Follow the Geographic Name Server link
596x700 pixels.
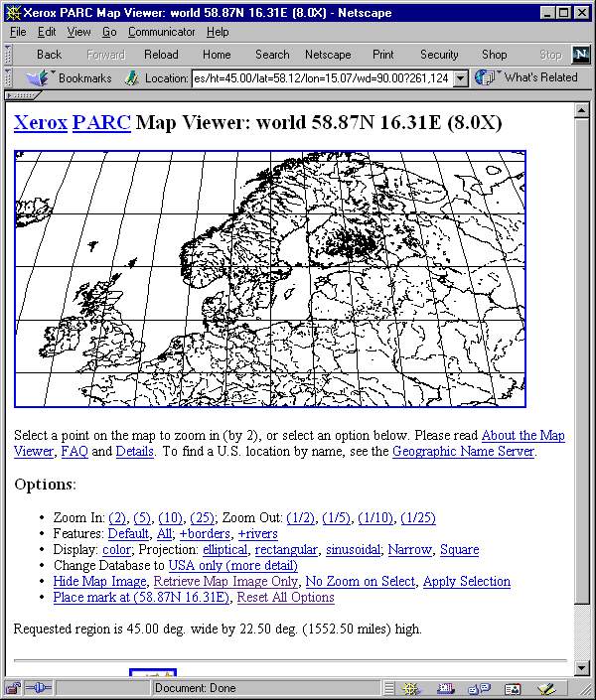pyautogui.click(x=463, y=451)
